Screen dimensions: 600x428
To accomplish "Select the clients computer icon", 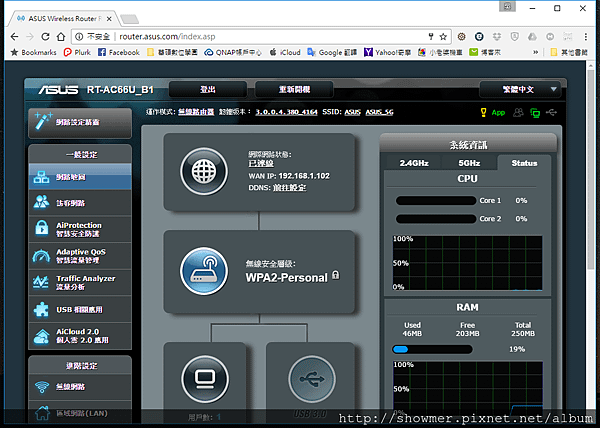I will (x=205, y=379).
